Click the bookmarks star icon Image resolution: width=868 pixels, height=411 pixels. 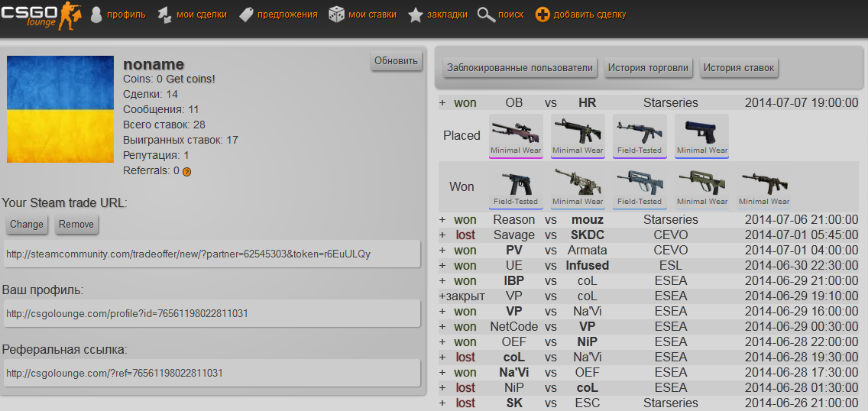[415, 15]
